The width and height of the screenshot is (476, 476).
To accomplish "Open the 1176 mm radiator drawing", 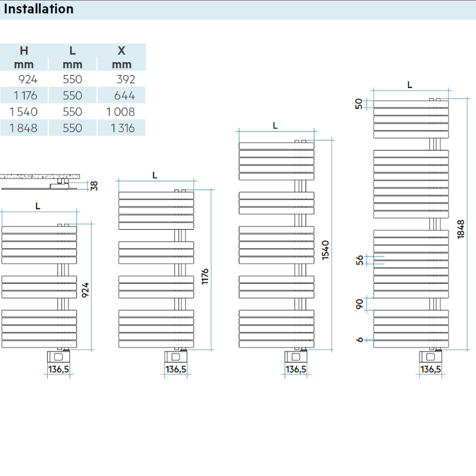I will [155, 268].
